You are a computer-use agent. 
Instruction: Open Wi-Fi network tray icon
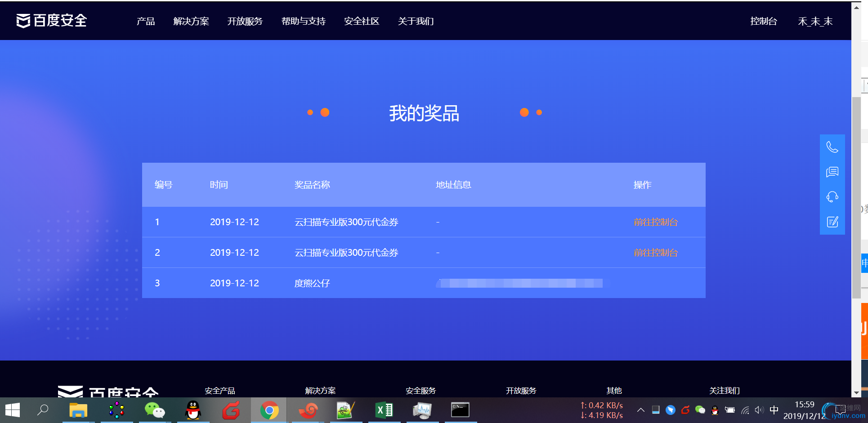pos(745,410)
